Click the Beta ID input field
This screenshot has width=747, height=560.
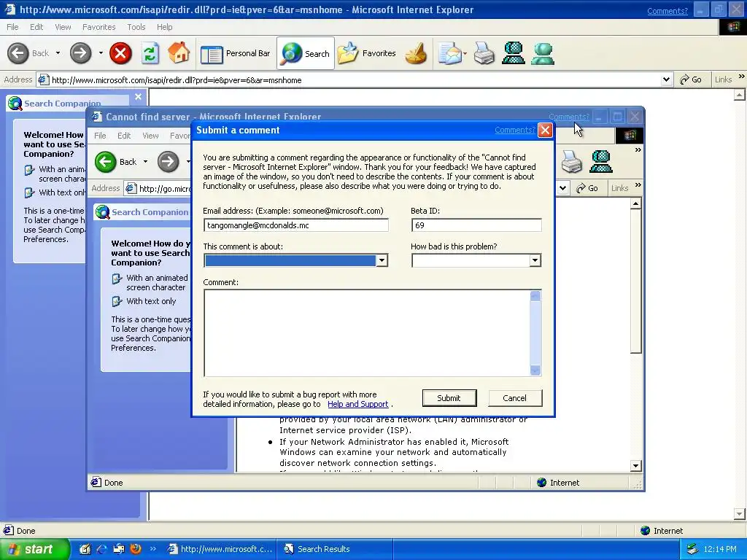(476, 225)
